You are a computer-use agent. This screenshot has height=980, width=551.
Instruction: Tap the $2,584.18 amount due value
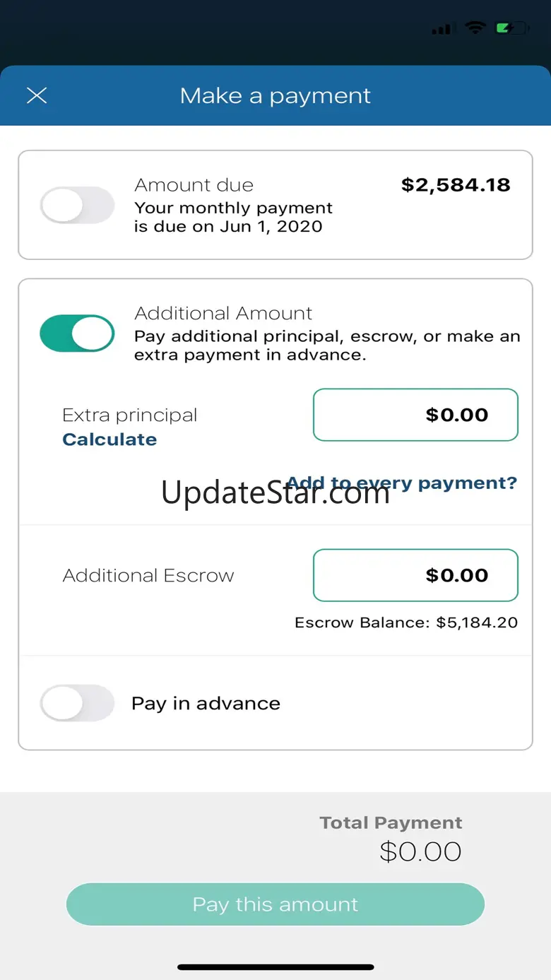(x=456, y=185)
